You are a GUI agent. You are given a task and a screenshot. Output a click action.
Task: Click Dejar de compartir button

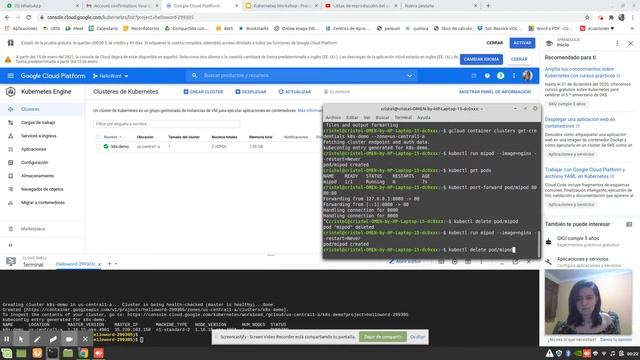point(382,337)
